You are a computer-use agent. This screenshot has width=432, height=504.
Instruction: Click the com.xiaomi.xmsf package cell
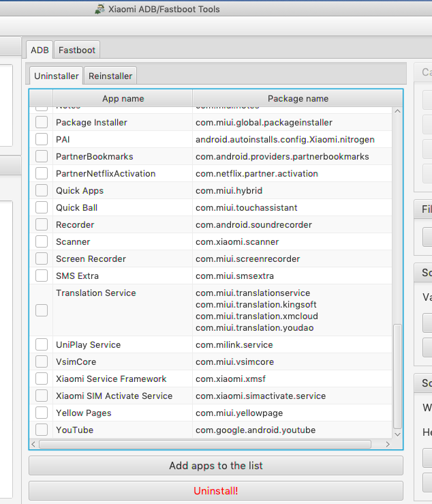292,379
